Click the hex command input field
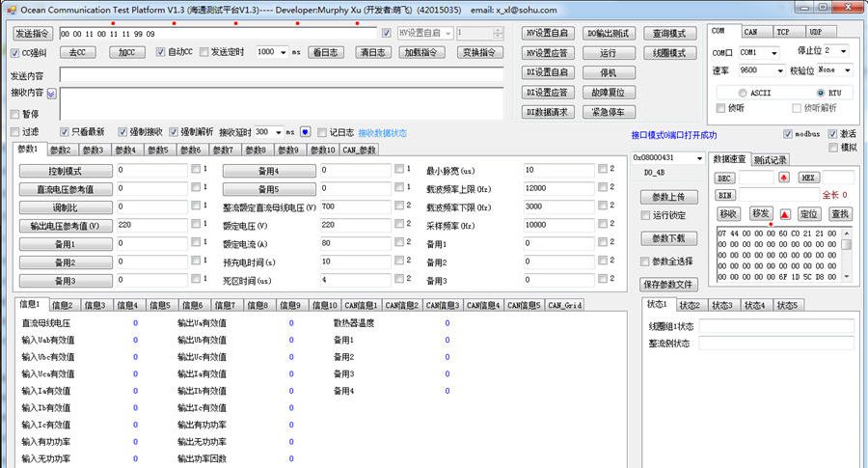Viewport: 868px width, 468px height. [x=218, y=34]
